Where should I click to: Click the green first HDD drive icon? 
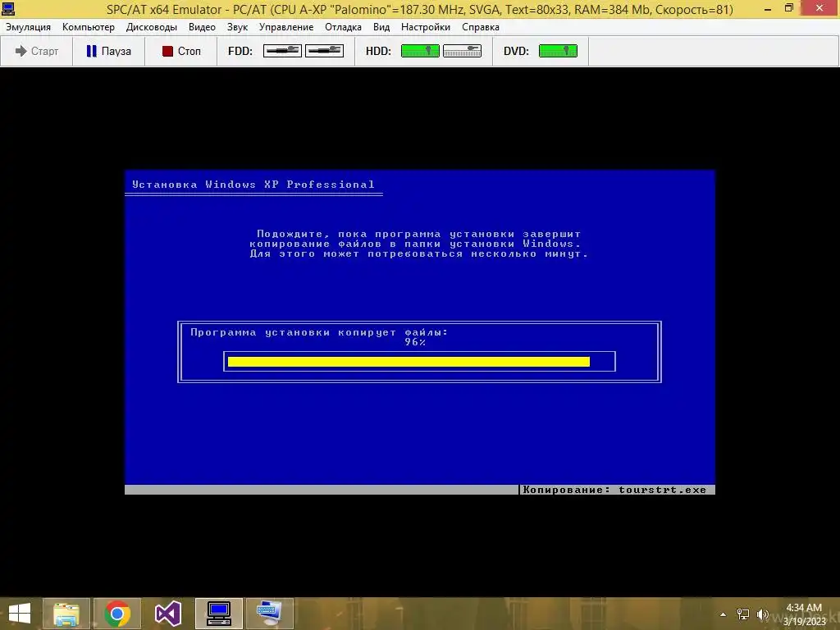point(420,51)
